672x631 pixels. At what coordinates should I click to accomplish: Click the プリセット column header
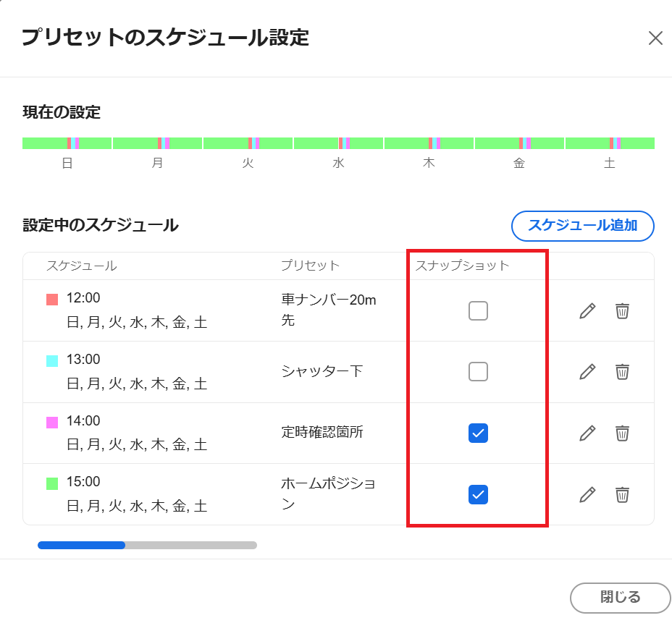pyautogui.click(x=310, y=266)
